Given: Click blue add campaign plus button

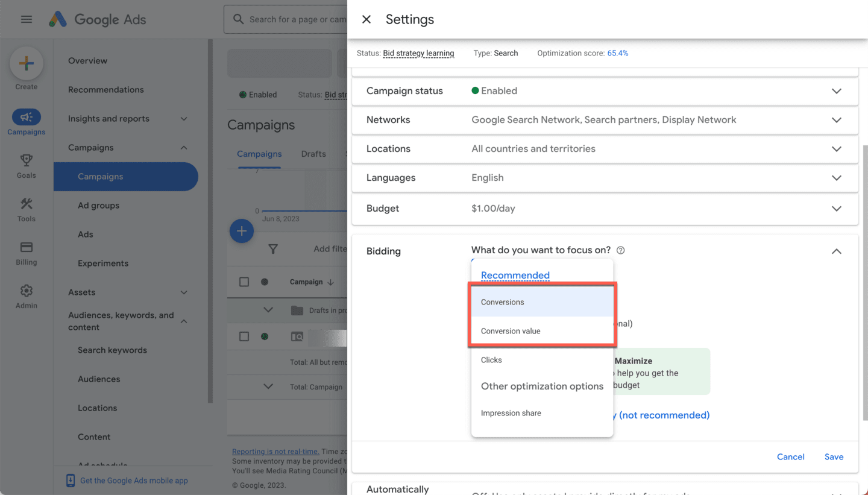Looking at the screenshot, I should (242, 231).
